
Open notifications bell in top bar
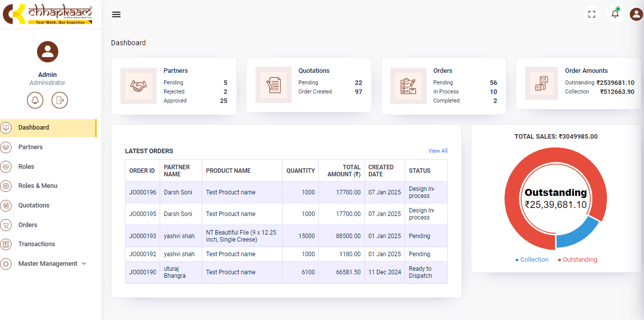point(615,14)
